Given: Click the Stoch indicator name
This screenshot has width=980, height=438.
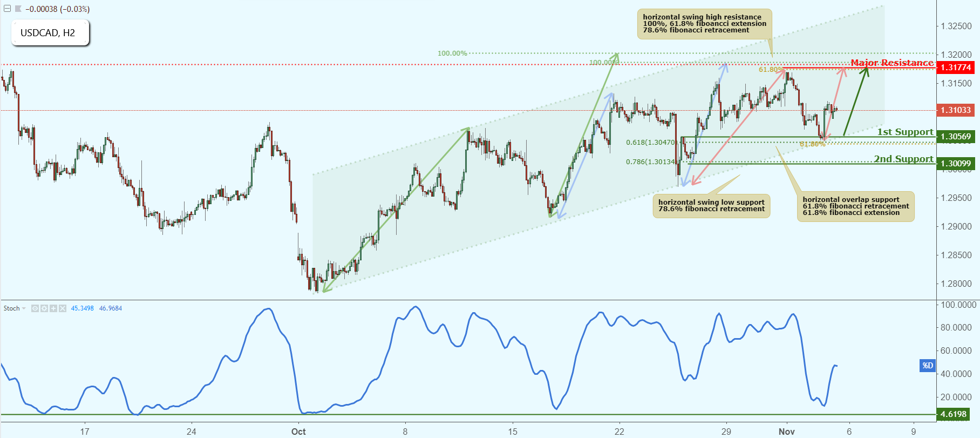Looking at the screenshot, I should point(11,308).
